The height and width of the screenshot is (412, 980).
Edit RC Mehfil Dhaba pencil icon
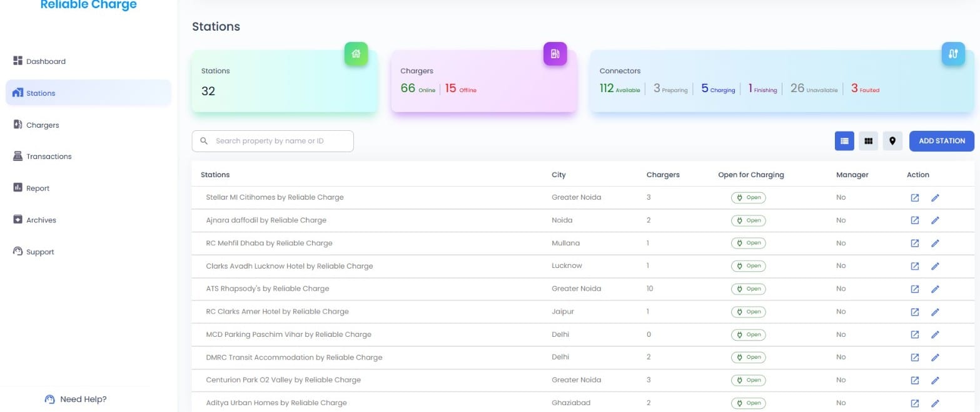pyautogui.click(x=936, y=244)
